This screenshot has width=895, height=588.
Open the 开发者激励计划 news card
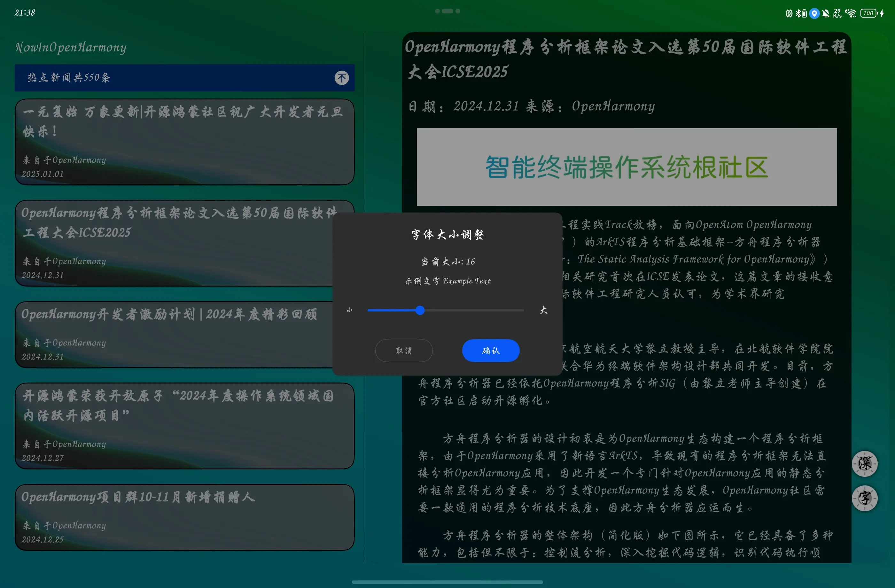click(173, 334)
